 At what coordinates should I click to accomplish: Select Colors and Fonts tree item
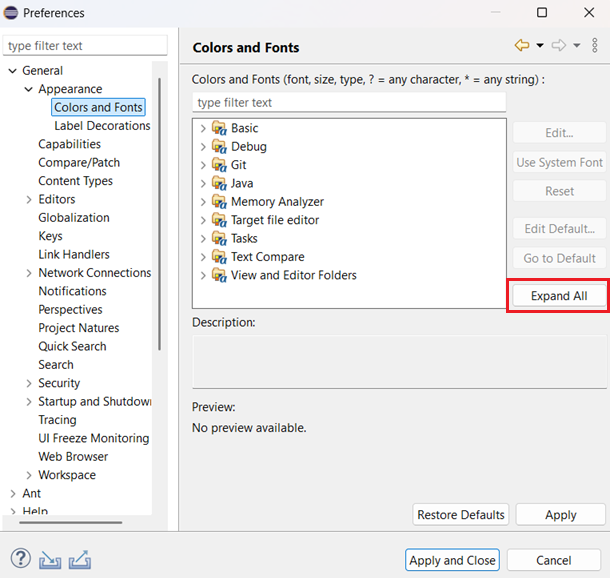point(98,107)
